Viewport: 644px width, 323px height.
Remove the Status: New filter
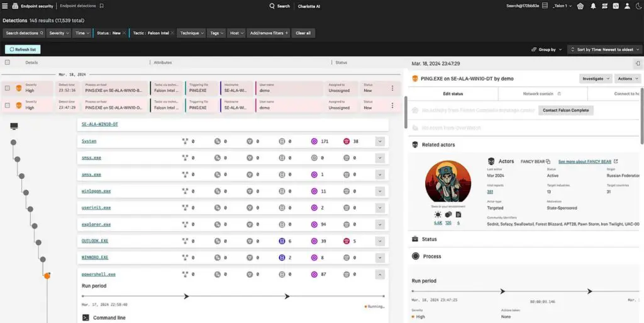click(x=124, y=33)
